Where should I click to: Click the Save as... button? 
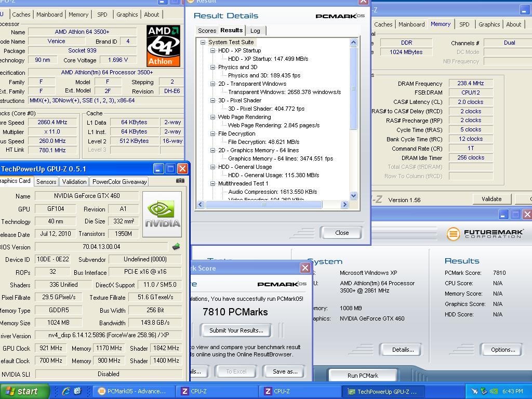tap(285, 371)
